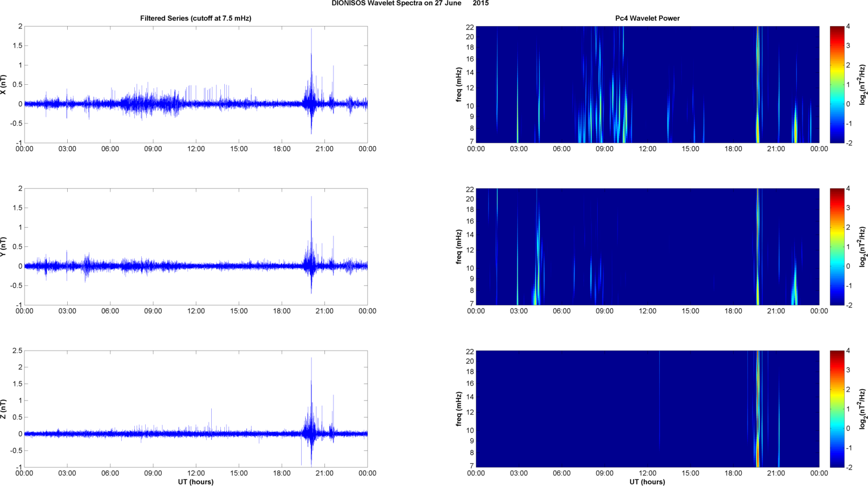Click the 'Z (nT)' axis label

pos(4,409)
